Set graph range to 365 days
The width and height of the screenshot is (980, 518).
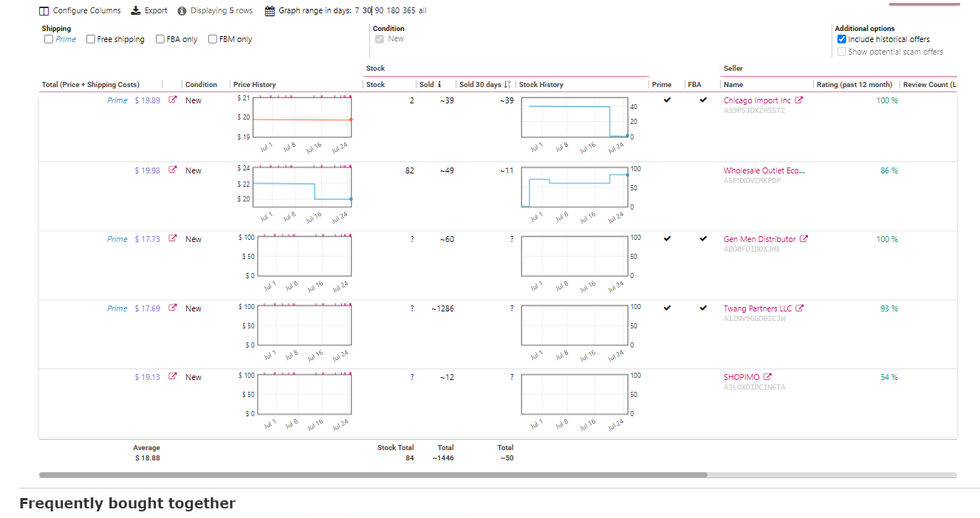409,11
